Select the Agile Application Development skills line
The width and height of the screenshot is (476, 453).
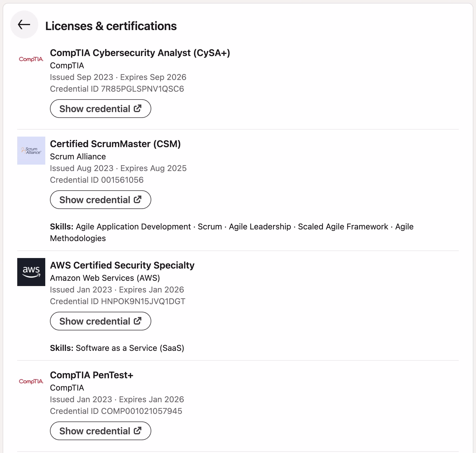coord(232,232)
